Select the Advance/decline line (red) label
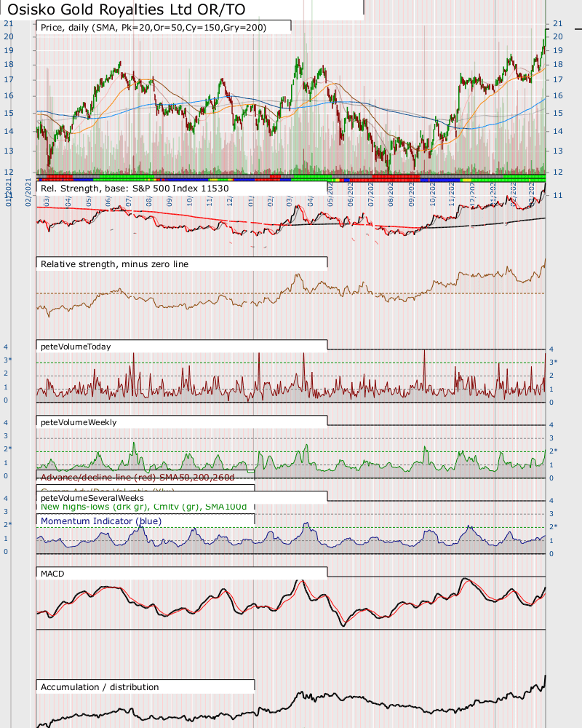This screenshot has height=728, width=582. (x=137, y=478)
